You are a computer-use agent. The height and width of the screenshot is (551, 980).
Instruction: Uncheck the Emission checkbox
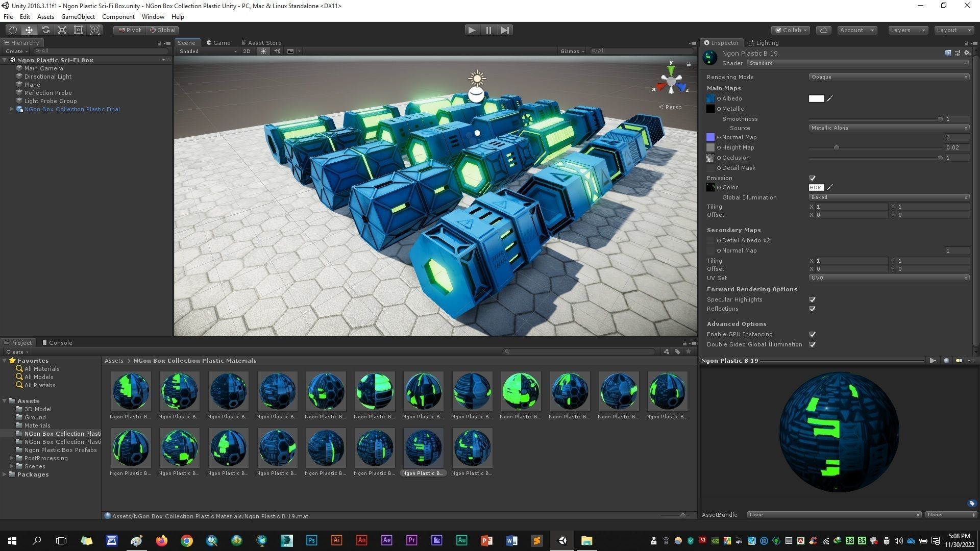click(x=812, y=178)
